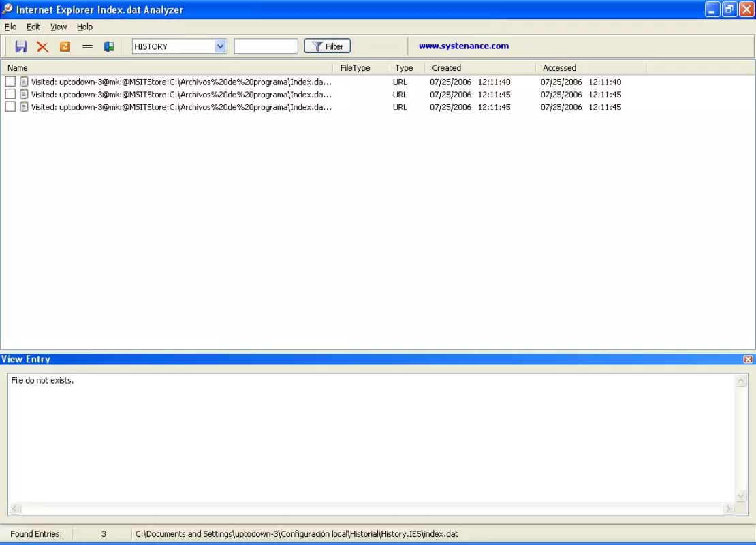Click the index.dat file path in status bar
The width and height of the screenshot is (756, 545).
tap(296, 534)
